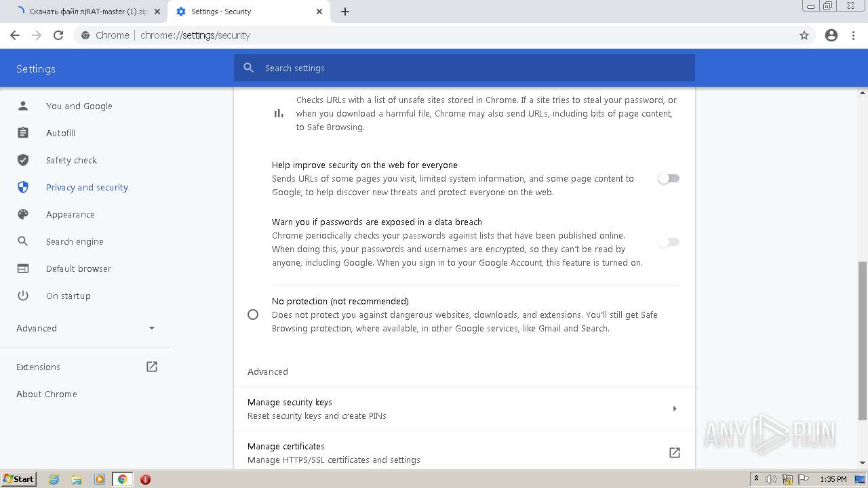This screenshot has height=488, width=868.
Task: Open the Safety check section
Action: pos(71,160)
